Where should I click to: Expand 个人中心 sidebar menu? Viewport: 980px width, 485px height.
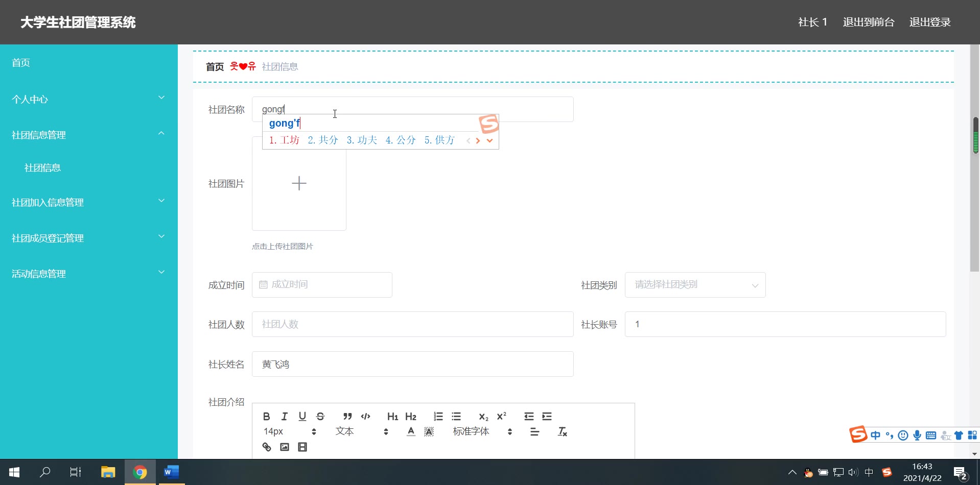pos(89,99)
